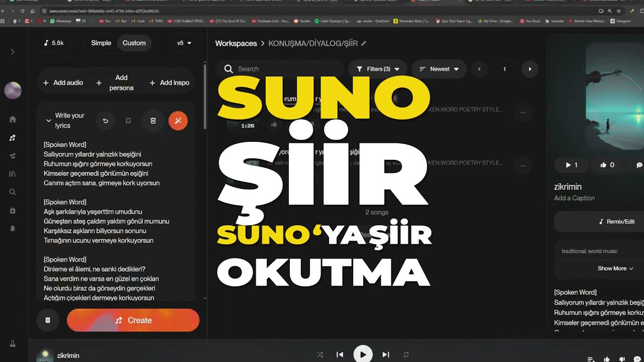The image size is (644, 362).
Task: Click the zikrimin title in the player bar
Action: click(68, 355)
